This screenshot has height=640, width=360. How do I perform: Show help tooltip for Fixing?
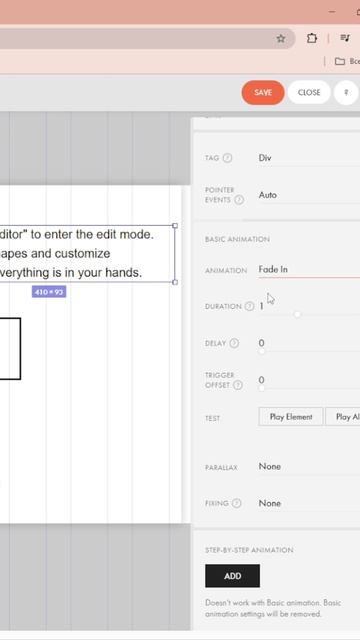tap(236, 503)
